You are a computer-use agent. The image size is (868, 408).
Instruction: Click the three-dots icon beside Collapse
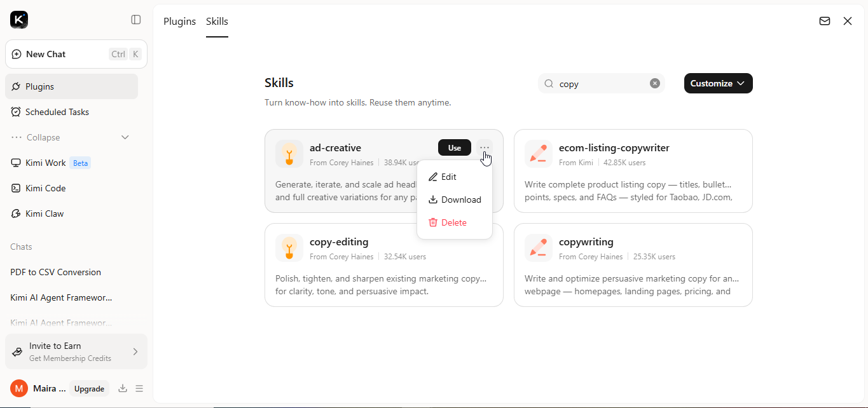[17, 137]
